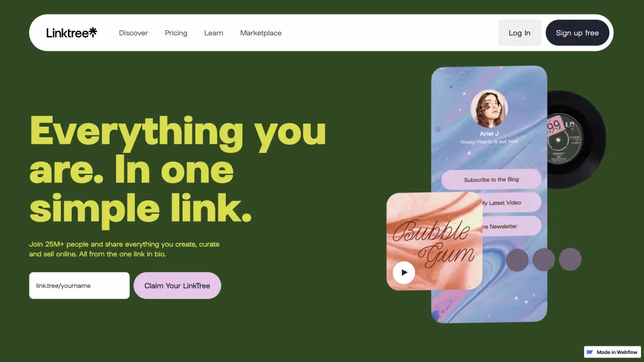
Task: Open the Discover menu
Action: coord(133,33)
